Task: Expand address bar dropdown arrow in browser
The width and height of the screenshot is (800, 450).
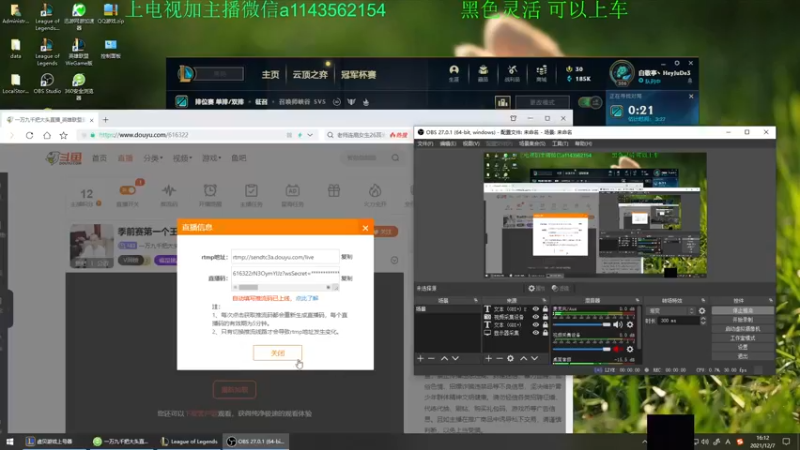Action: pos(310,135)
